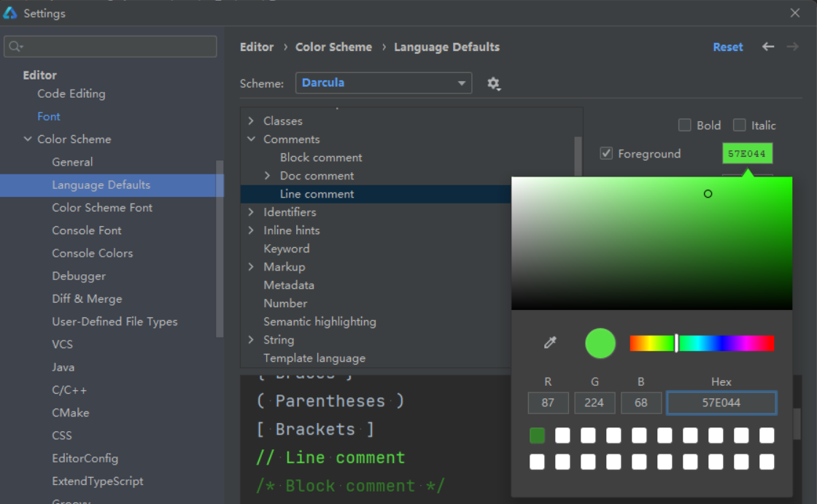Collapse Color Scheme in sidebar
The width and height of the screenshot is (817, 504).
(28, 139)
